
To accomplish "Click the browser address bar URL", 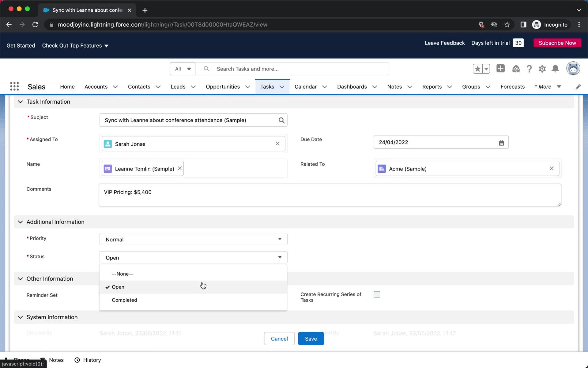I will [x=162, y=25].
